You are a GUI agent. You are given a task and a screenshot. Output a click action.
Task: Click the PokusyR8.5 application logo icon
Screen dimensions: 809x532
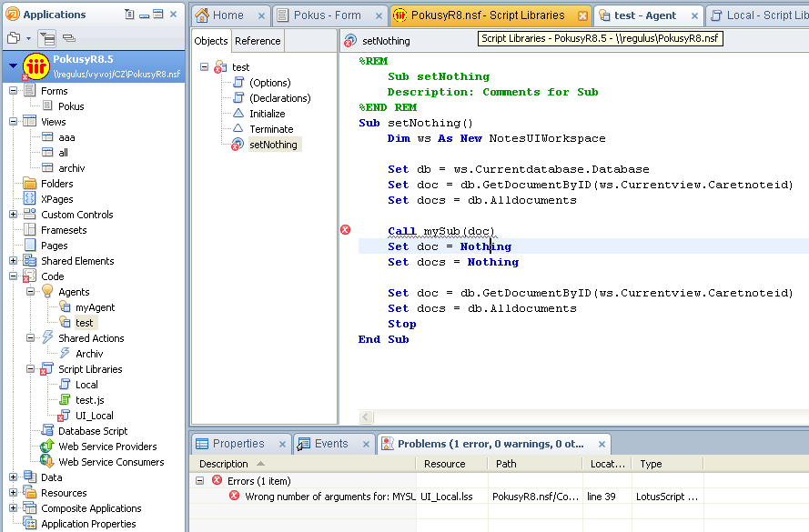pyautogui.click(x=35, y=65)
